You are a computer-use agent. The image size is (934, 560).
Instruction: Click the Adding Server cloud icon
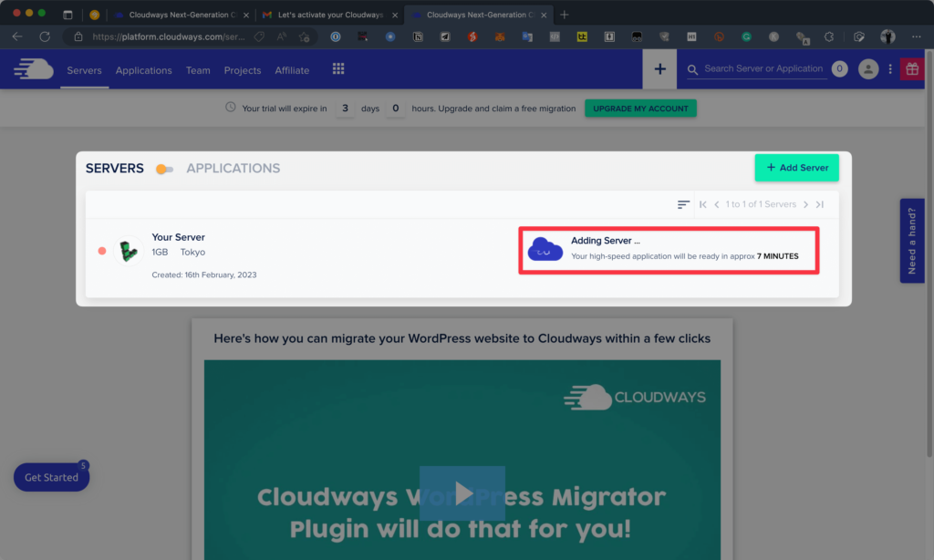coord(545,249)
